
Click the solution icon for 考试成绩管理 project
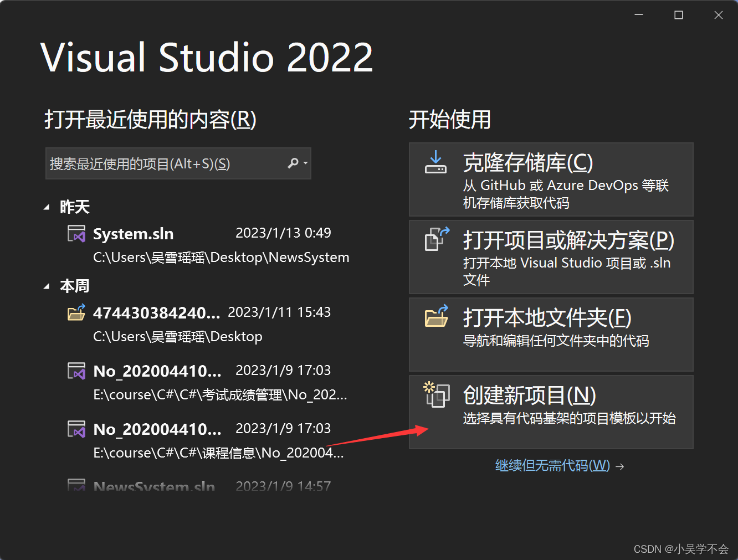pyautogui.click(x=76, y=371)
